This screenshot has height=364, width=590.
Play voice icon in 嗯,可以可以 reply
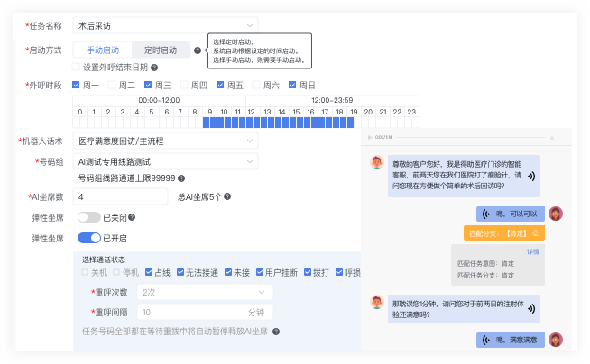[x=486, y=214]
